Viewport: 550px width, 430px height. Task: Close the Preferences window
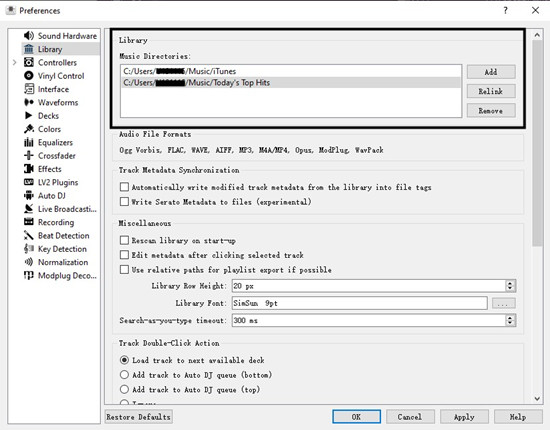535,11
